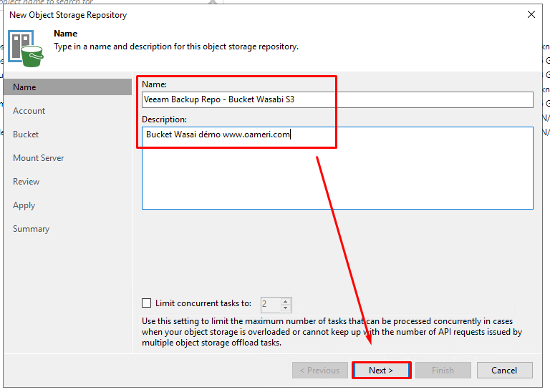Click the 'Type in a name and description' instruction
Screen dimensions: 550x392
pyautogui.click(x=176, y=46)
